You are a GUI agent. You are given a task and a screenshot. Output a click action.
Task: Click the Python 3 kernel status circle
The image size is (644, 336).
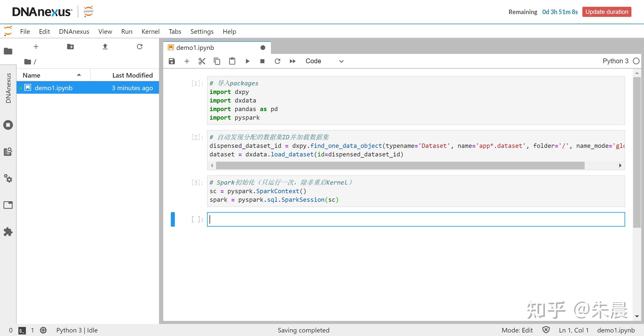(636, 61)
